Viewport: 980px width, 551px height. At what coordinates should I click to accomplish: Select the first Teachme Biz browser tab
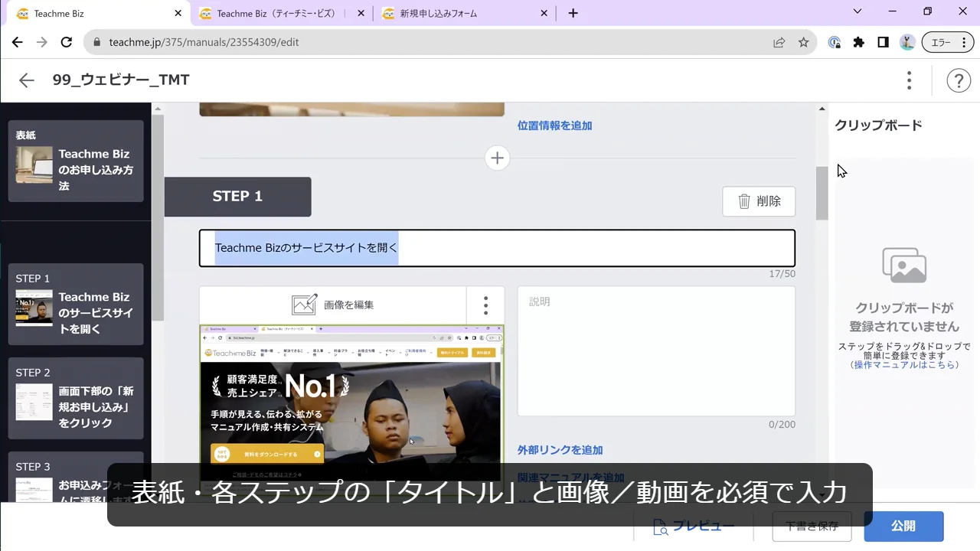pyautogui.click(x=95, y=13)
